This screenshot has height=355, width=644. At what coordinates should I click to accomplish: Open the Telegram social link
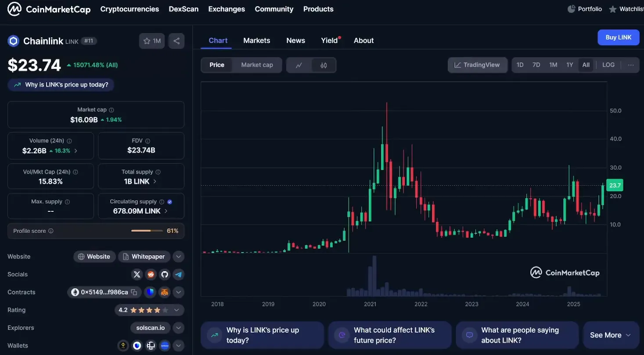[178, 275]
